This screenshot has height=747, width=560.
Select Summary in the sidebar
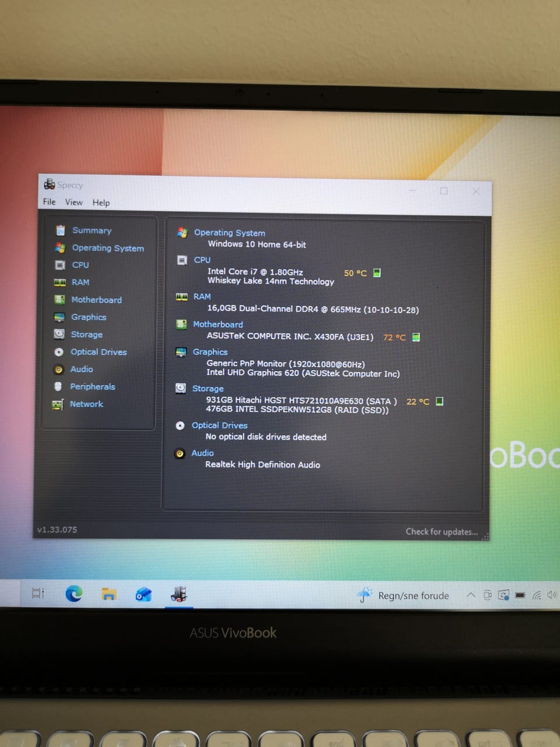(92, 231)
